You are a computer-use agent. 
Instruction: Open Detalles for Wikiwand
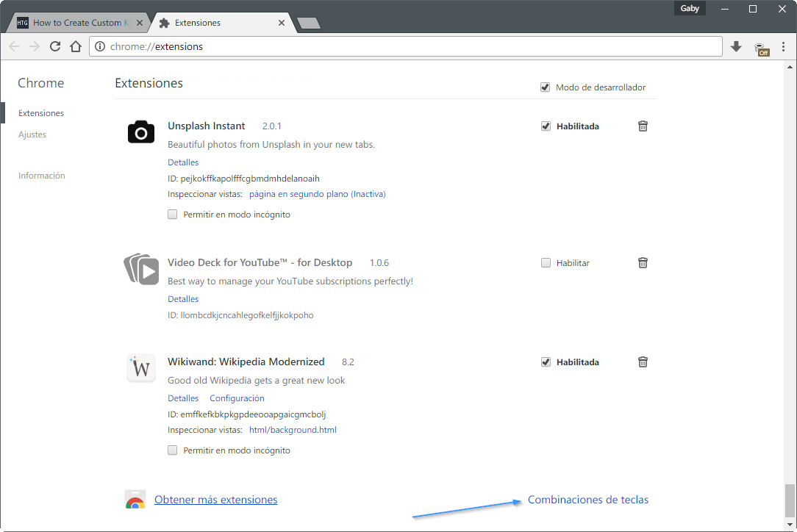click(x=183, y=398)
